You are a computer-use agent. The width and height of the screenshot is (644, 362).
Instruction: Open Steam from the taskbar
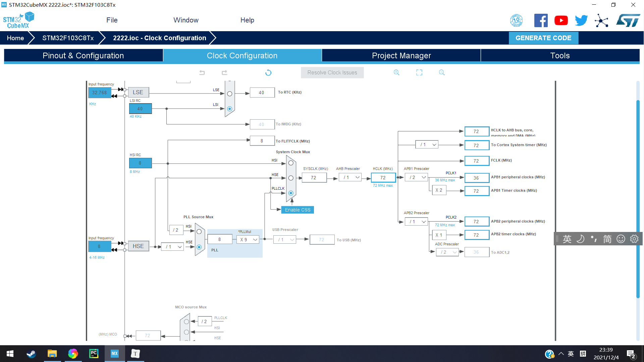31,354
